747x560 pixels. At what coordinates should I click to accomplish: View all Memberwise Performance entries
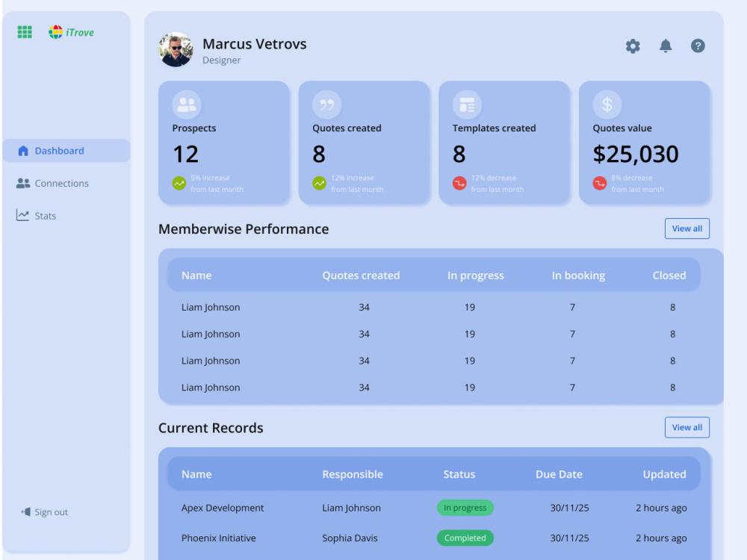coord(687,228)
